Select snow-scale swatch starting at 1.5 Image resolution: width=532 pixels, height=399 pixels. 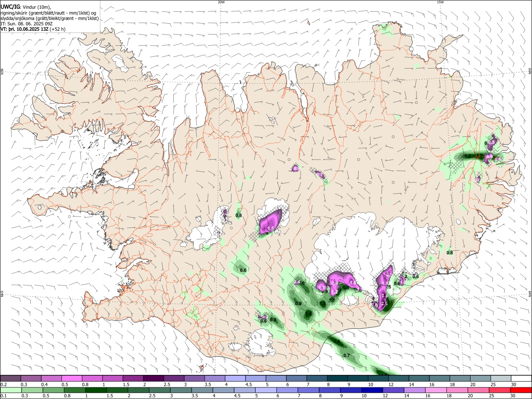pos(133,378)
